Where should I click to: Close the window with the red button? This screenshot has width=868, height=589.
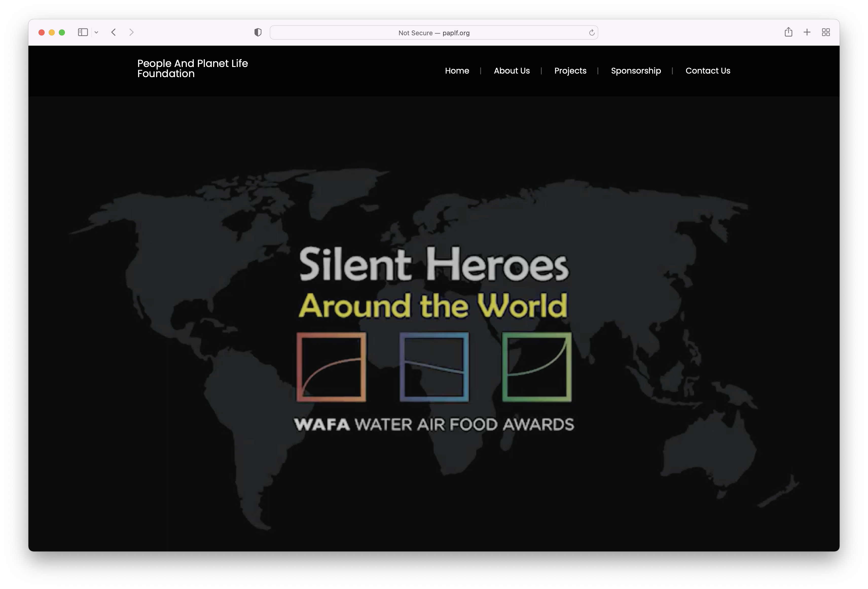(42, 32)
